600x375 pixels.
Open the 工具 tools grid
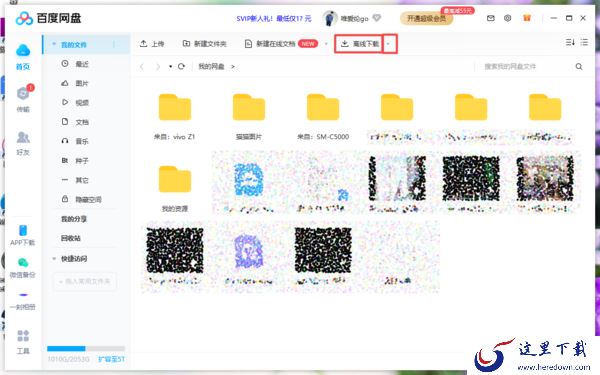(x=23, y=342)
